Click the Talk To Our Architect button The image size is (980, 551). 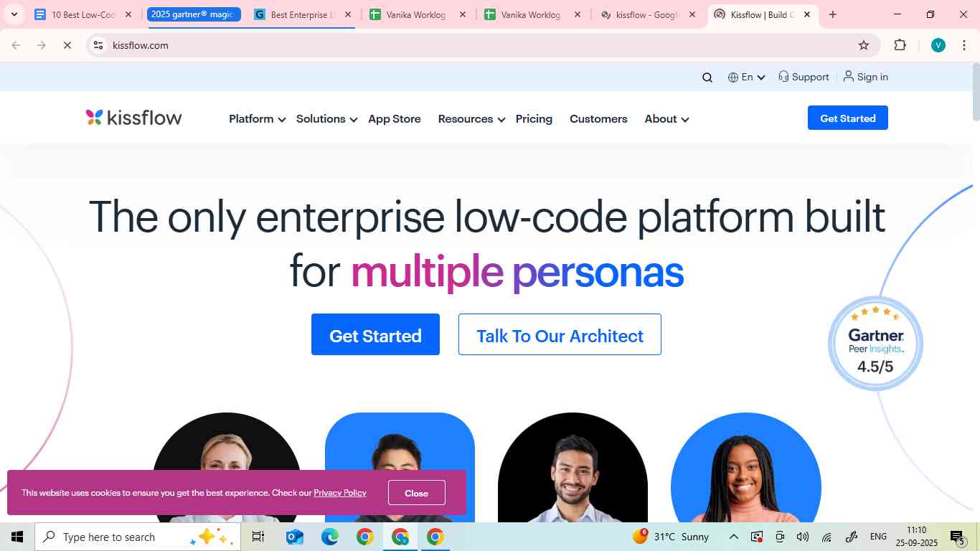(560, 334)
